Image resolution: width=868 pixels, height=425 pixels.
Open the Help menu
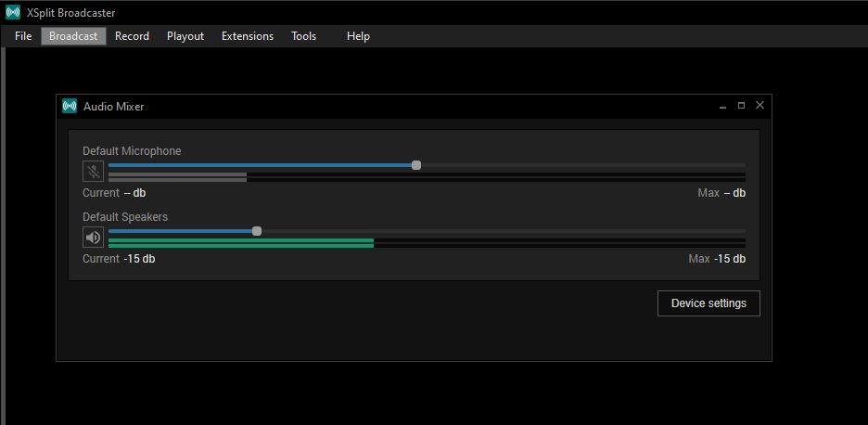point(358,36)
